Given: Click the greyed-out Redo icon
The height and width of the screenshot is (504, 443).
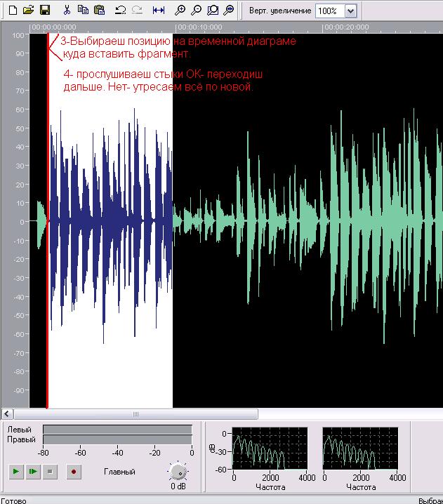Looking at the screenshot, I should (137, 11).
